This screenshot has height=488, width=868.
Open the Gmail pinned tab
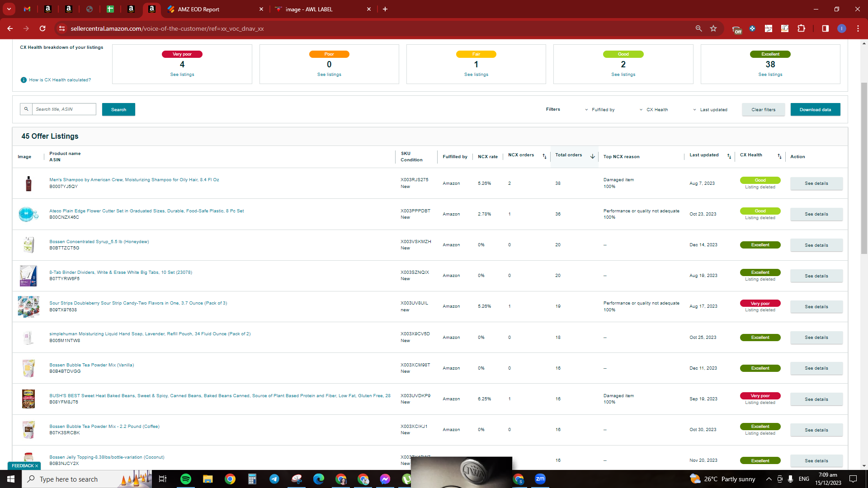[27, 9]
